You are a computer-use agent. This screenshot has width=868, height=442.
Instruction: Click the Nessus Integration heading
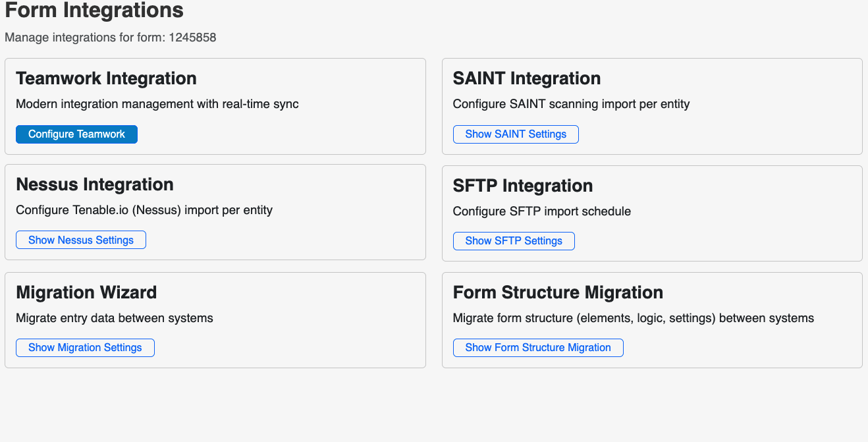tap(95, 184)
